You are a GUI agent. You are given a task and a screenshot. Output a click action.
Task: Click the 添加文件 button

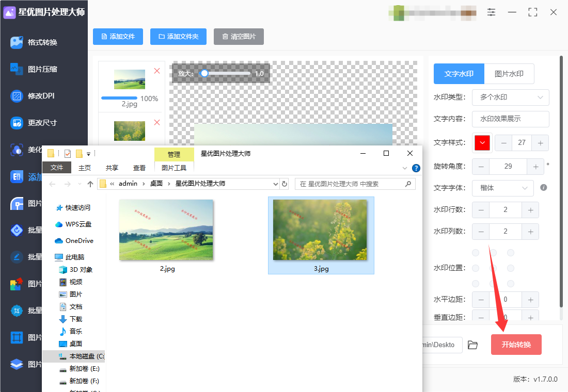point(118,37)
